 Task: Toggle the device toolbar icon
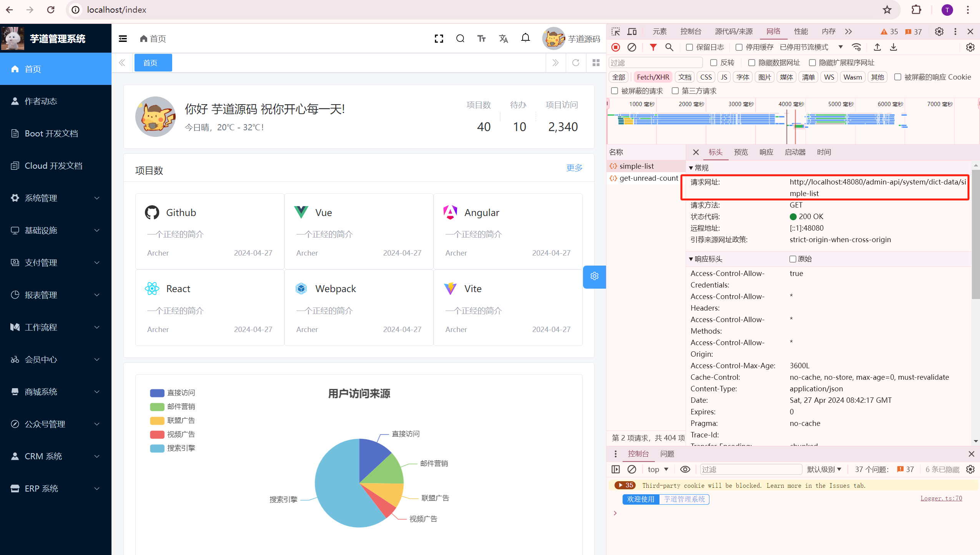point(632,32)
